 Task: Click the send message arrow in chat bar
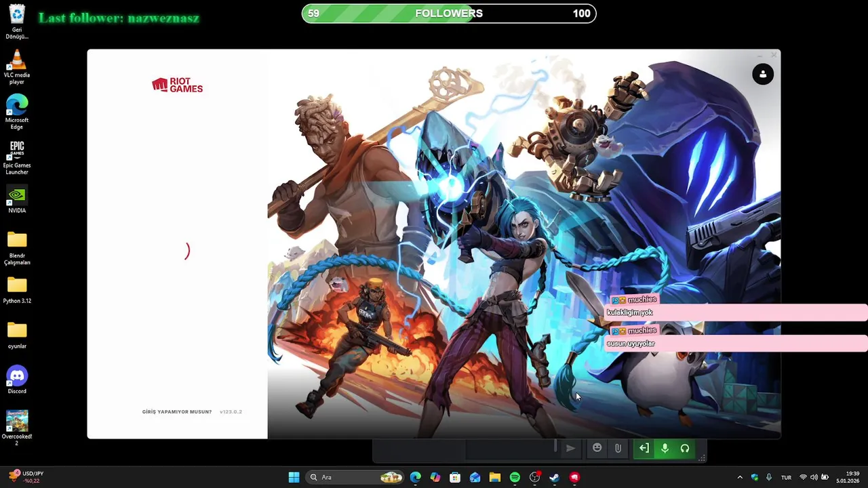point(570,448)
